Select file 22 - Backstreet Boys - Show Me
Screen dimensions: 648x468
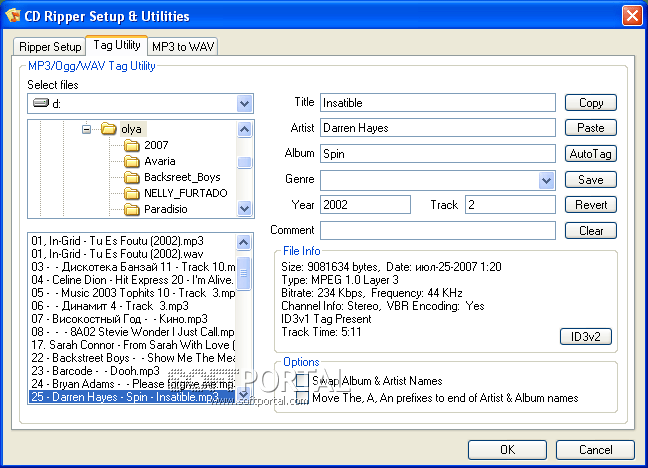(133, 358)
